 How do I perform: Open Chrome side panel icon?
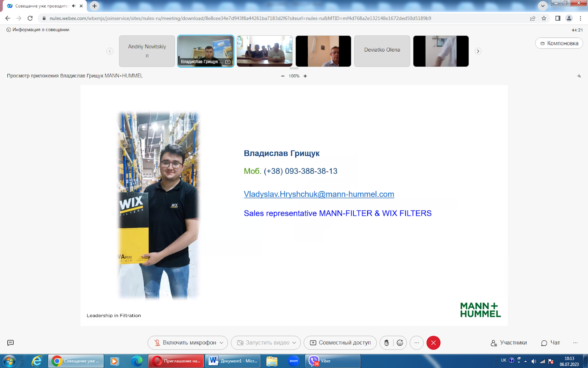pyautogui.click(x=557, y=18)
